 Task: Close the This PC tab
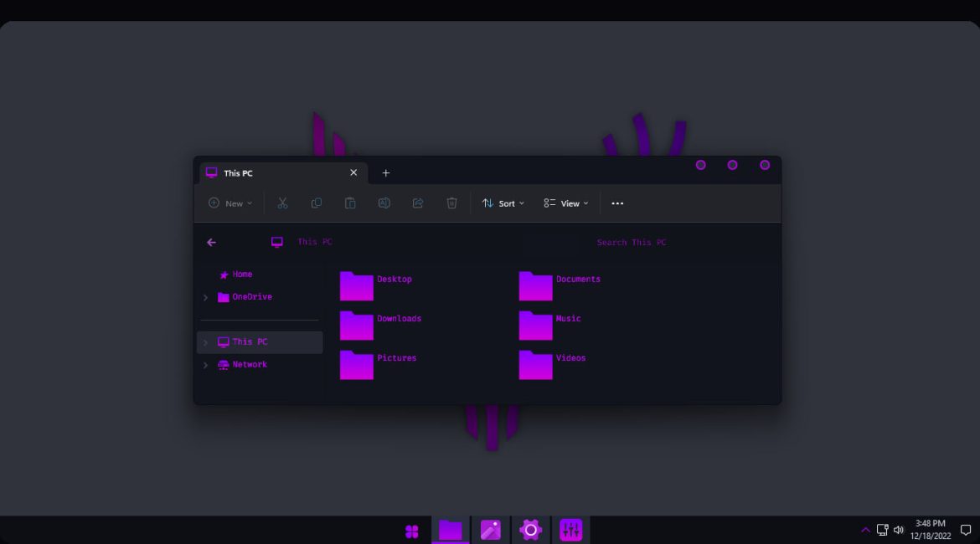353,173
